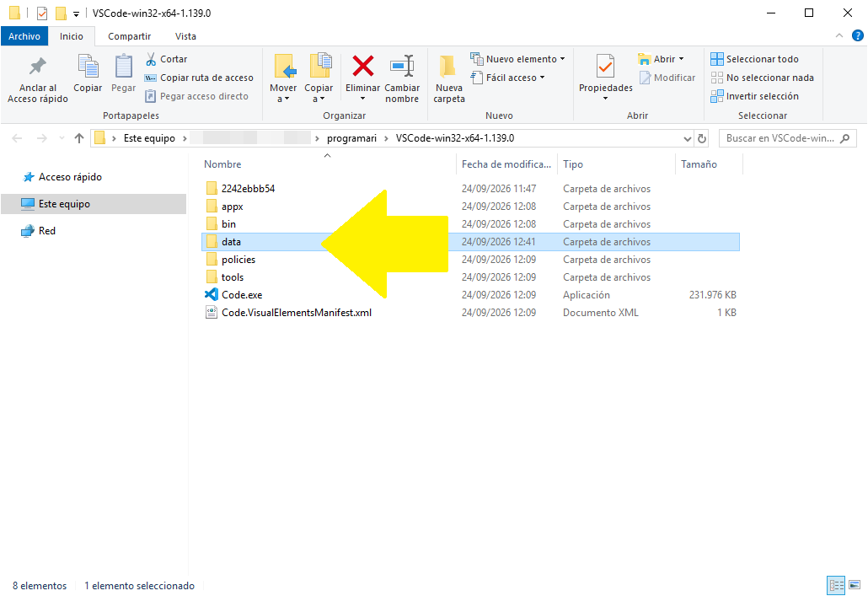Sort by Fecha de modificación column

coord(506,164)
